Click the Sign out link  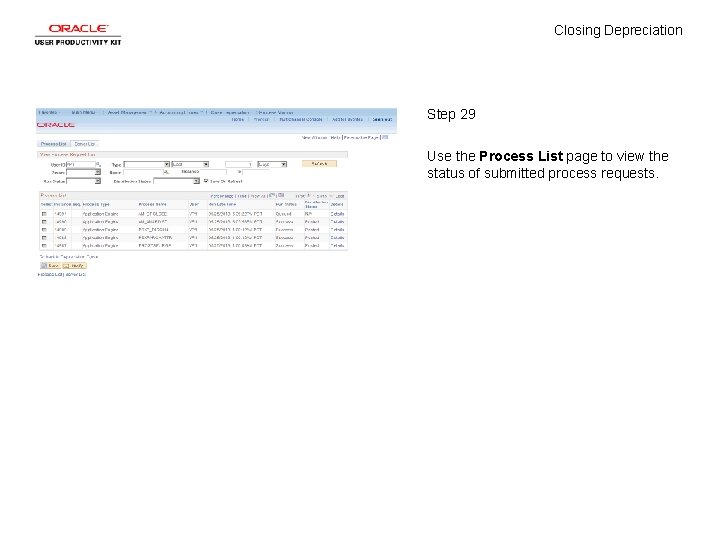point(382,119)
